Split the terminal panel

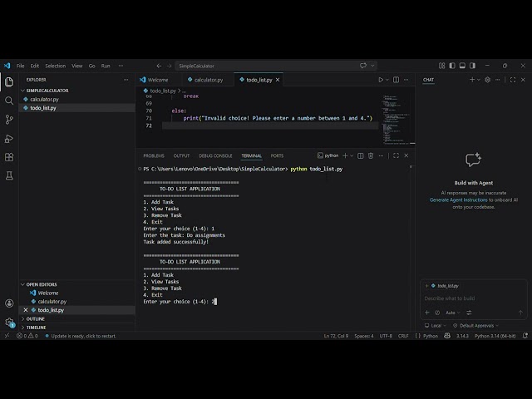point(360,155)
